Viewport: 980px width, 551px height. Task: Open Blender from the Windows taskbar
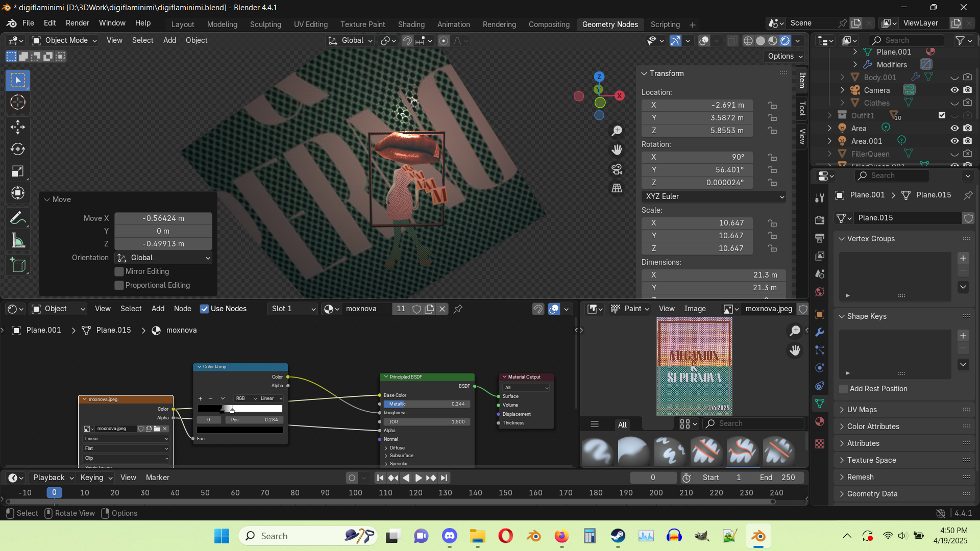758,536
